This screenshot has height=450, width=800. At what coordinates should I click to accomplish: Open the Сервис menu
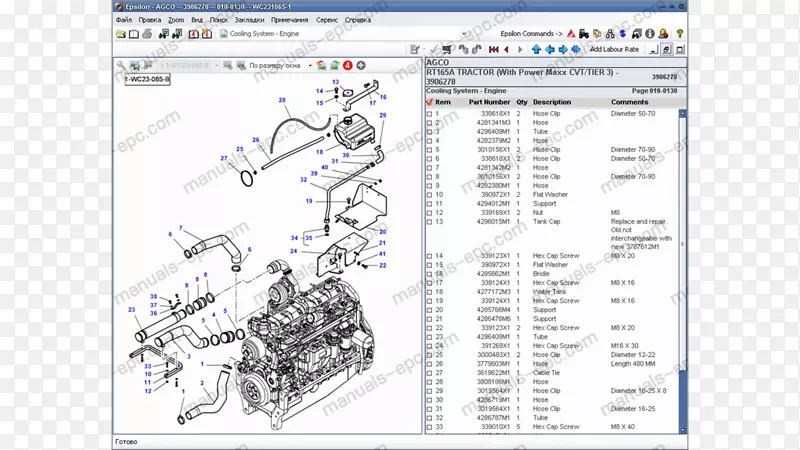tap(326, 19)
